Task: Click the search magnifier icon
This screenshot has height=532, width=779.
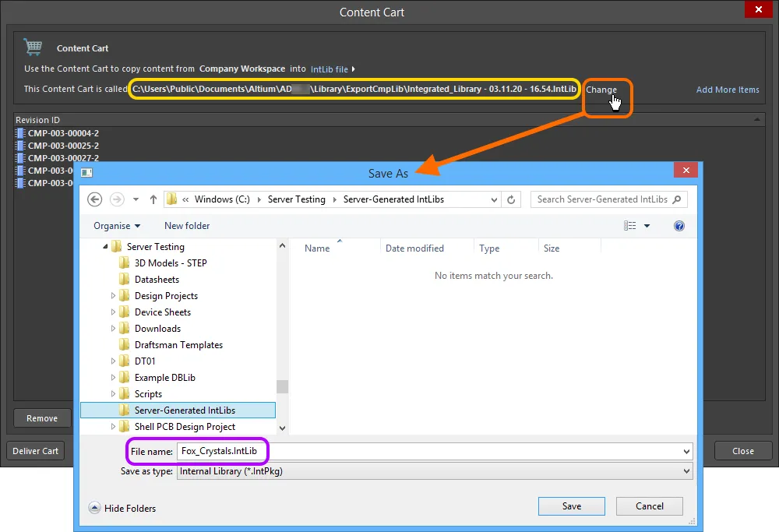Action: [x=677, y=199]
